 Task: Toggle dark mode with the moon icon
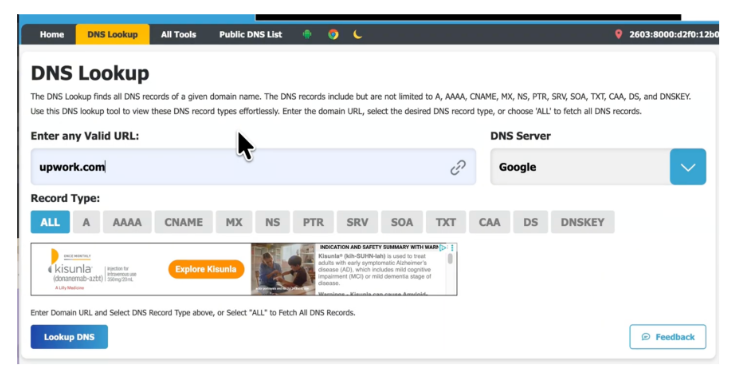[357, 35]
